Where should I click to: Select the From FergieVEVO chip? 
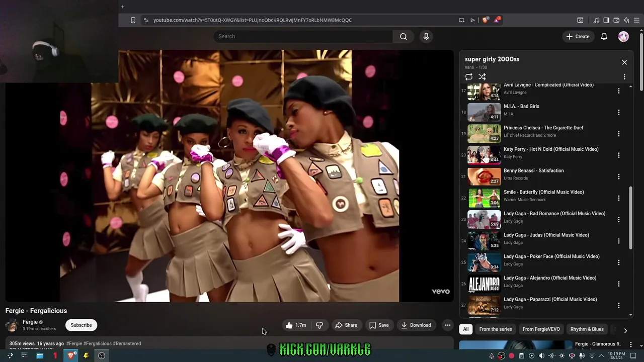tap(541, 329)
